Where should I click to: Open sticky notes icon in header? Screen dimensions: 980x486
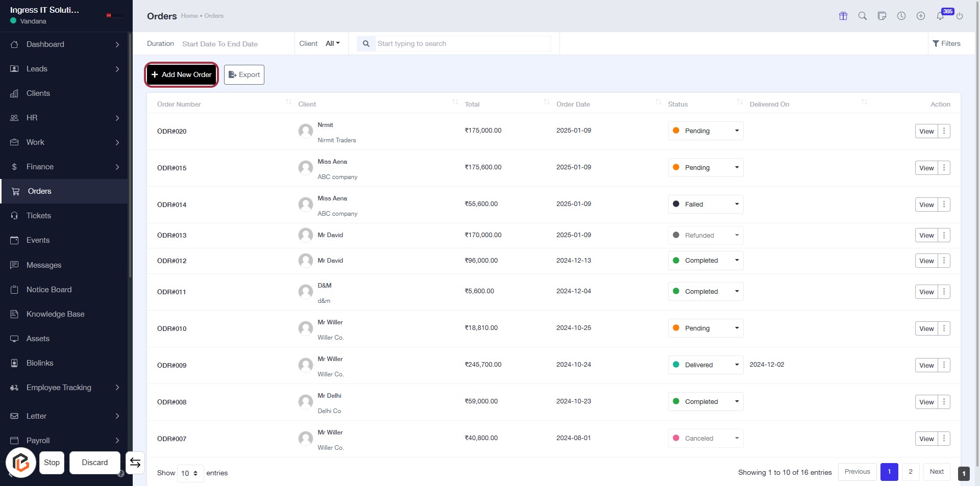pos(881,16)
